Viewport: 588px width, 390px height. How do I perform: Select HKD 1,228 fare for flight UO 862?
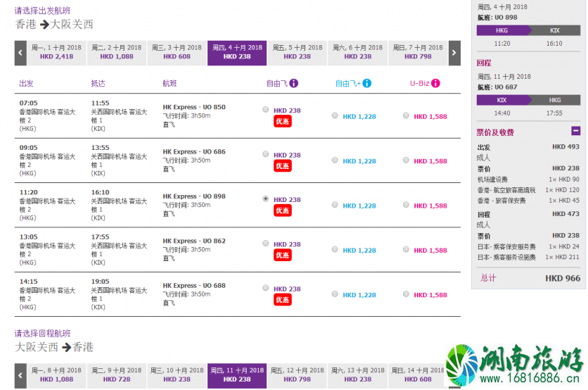[335, 250]
